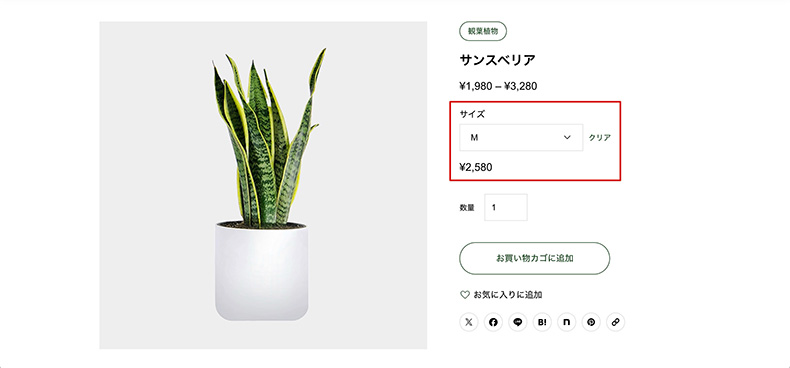Focus the 数量 quantity input field
This screenshot has width=790, height=368.
coord(506,207)
